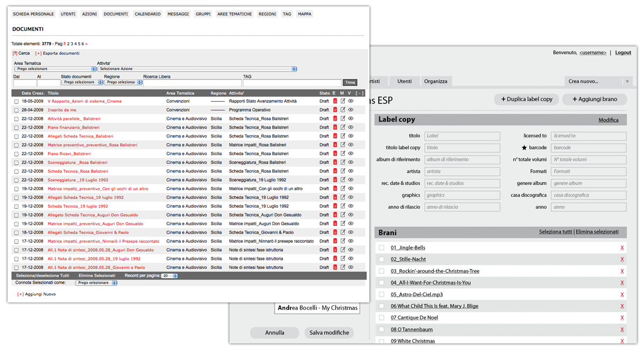Select track '04_All-I-Want-For-Christmas-Is-You' checkbox
The height and width of the screenshot is (351, 644).
382,283
